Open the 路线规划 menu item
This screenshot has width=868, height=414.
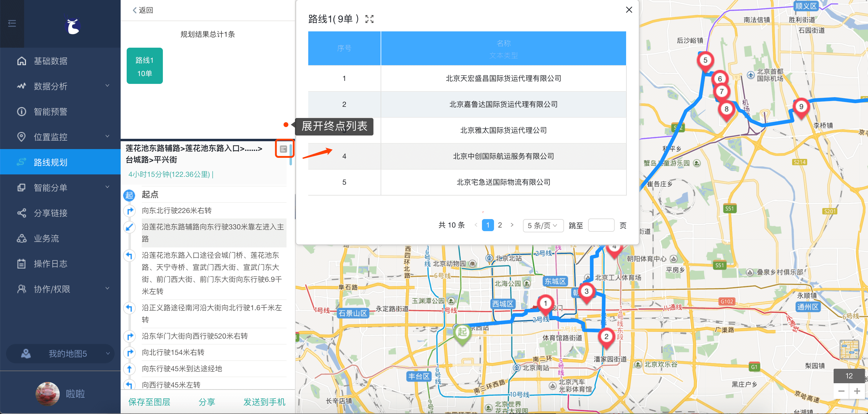click(x=60, y=162)
